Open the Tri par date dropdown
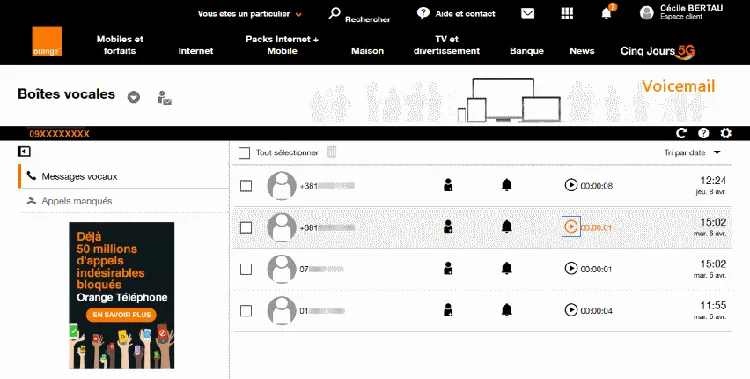 point(692,153)
